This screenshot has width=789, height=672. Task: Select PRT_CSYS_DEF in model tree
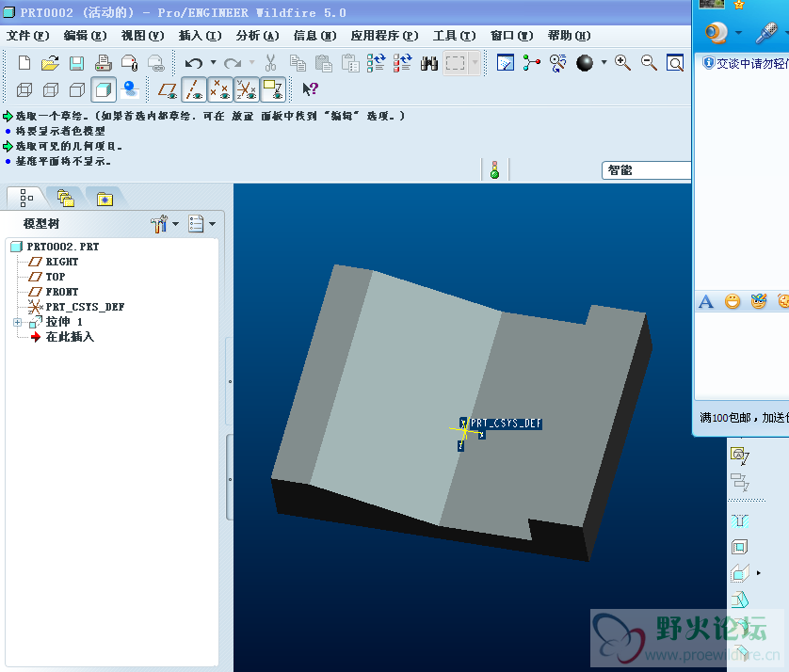click(x=76, y=307)
